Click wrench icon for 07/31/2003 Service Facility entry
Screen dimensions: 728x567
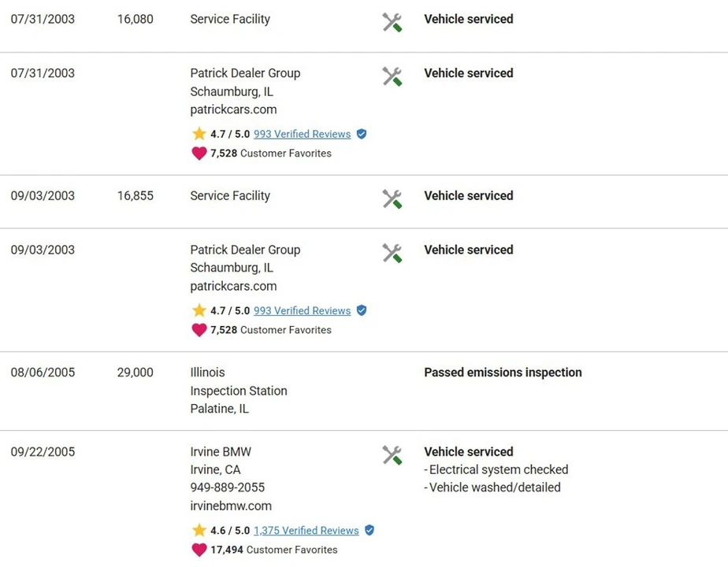[x=392, y=22]
